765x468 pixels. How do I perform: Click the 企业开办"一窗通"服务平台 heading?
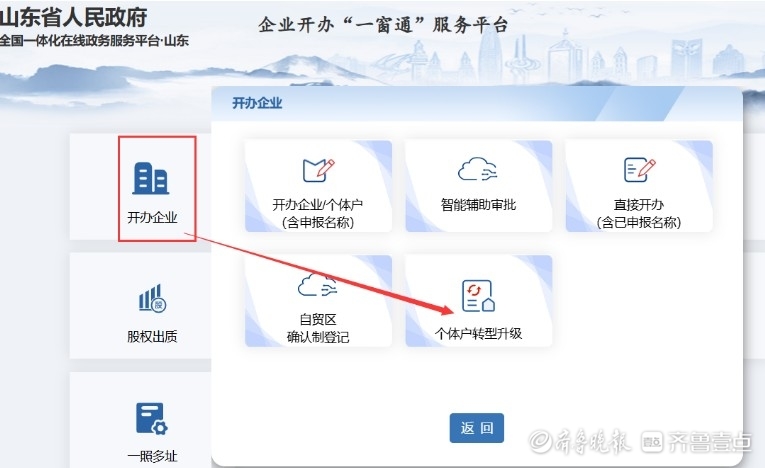383,25
